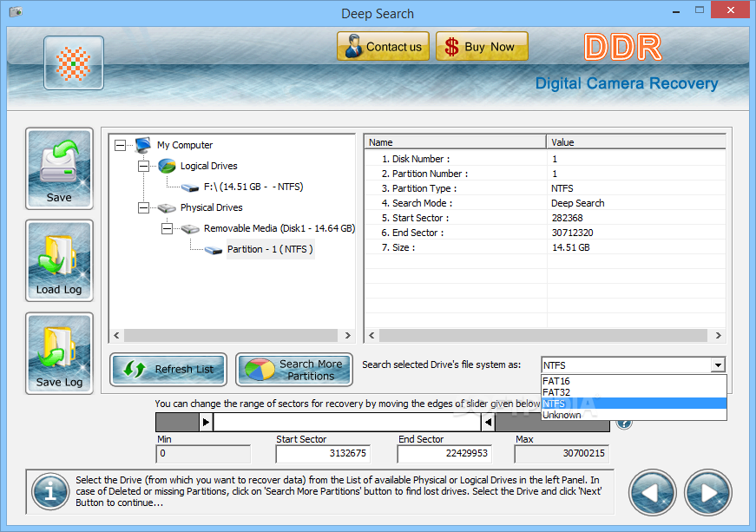The width and height of the screenshot is (756, 532).
Task: Click the help question mark icon
Action: pyautogui.click(x=624, y=424)
